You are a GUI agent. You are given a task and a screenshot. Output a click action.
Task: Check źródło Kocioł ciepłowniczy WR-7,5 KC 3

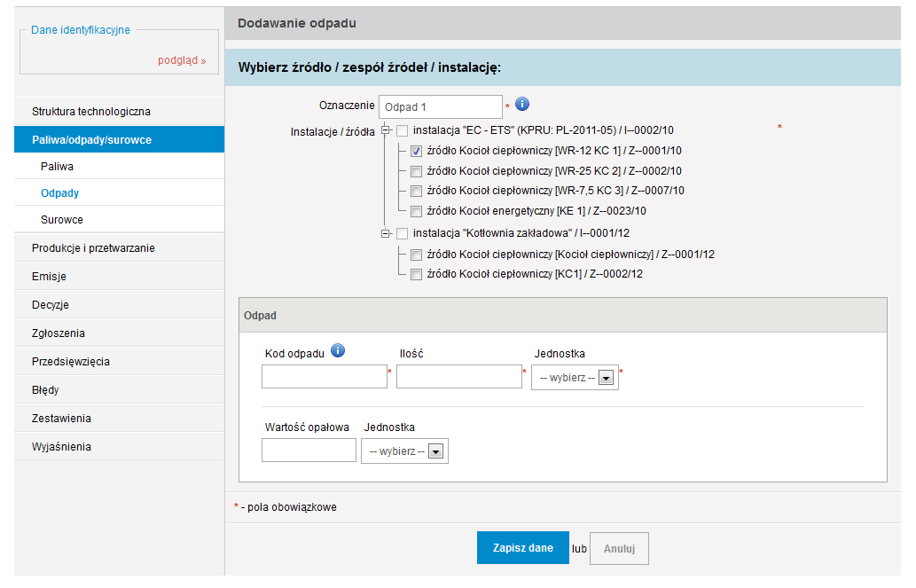tap(416, 192)
